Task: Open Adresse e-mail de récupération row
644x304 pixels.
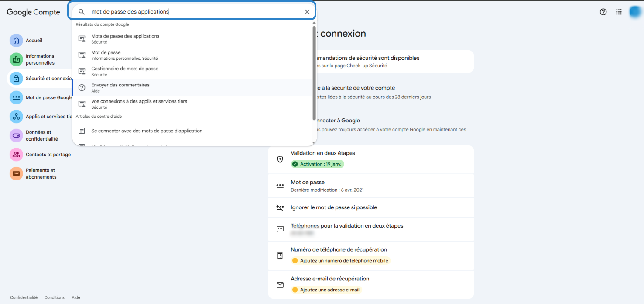Action: click(371, 285)
